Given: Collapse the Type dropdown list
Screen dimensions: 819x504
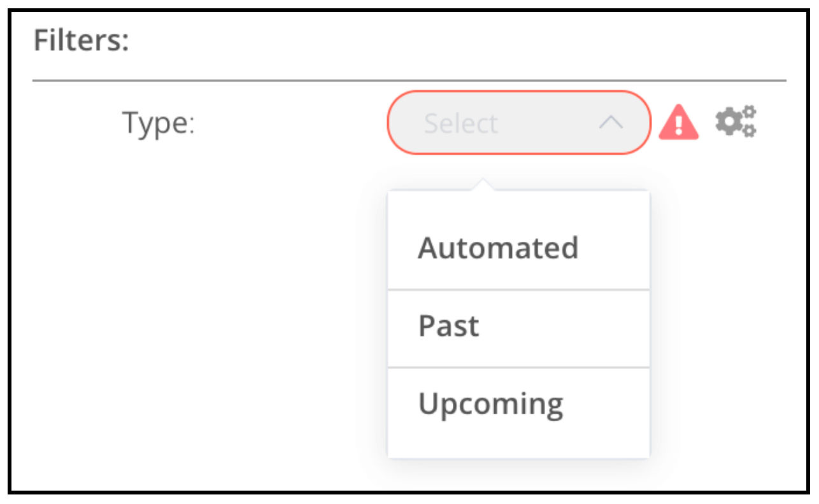Looking at the screenshot, I should [x=611, y=123].
